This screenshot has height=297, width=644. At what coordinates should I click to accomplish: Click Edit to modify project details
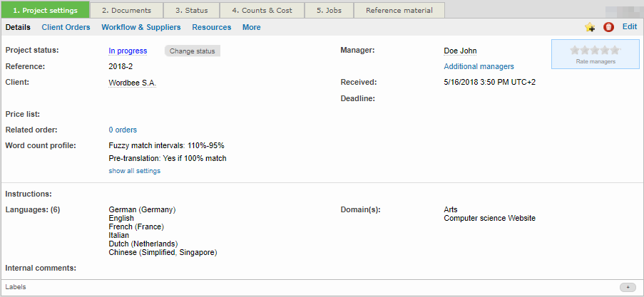[x=630, y=27]
